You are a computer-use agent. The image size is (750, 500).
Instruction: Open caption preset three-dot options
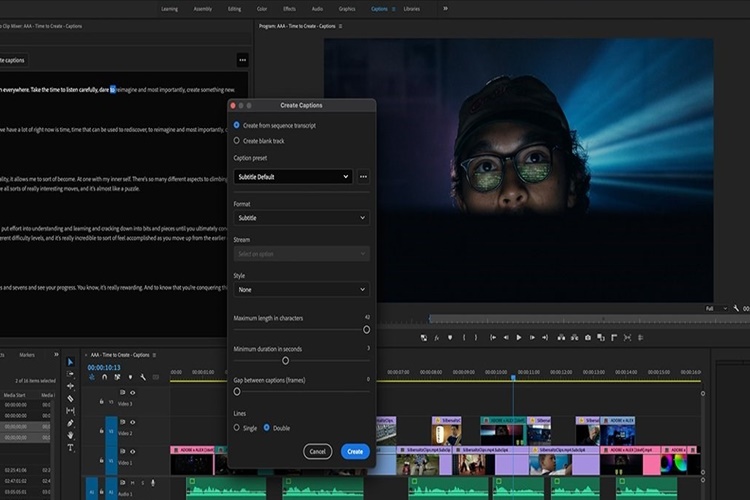point(364,177)
